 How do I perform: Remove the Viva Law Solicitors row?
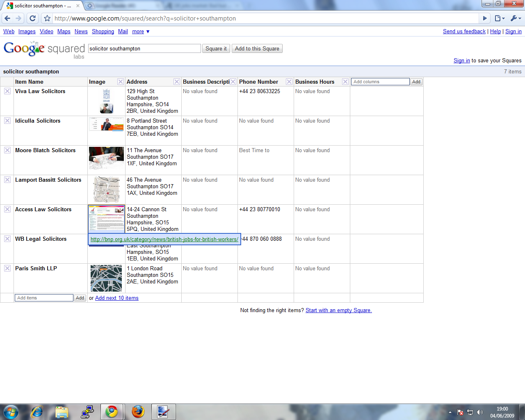coord(7,91)
